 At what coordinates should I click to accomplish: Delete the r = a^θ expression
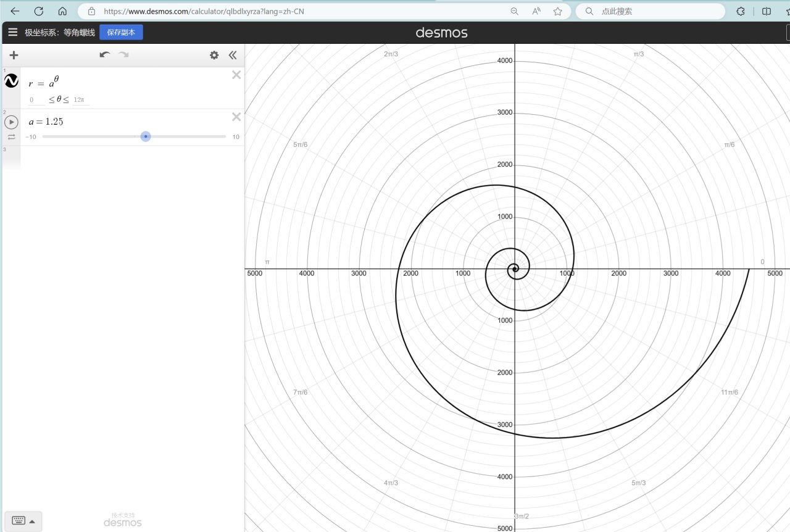click(236, 75)
